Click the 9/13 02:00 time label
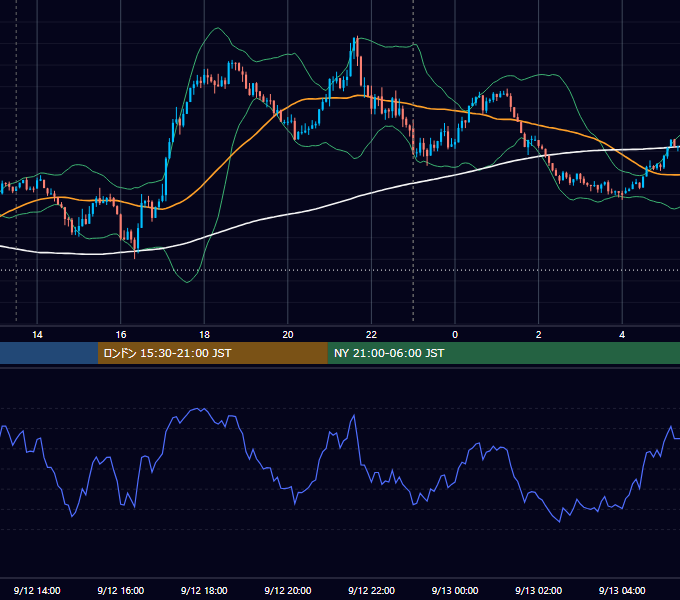The image size is (680, 600). click(x=539, y=590)
